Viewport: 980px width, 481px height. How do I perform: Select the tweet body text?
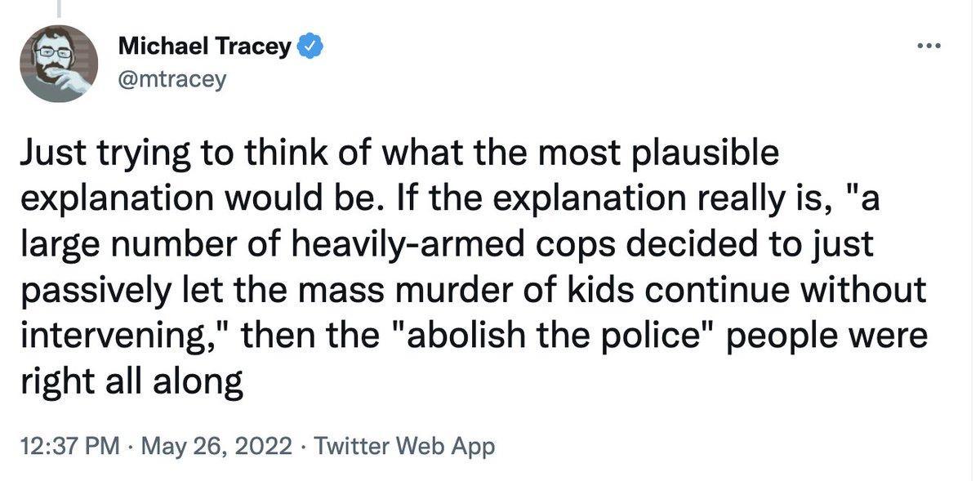pos(474,261)
